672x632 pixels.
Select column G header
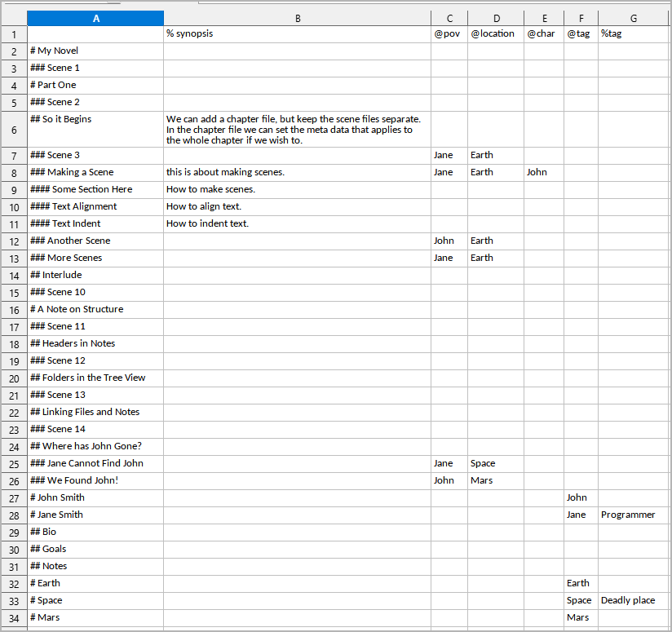coord(633,19)
